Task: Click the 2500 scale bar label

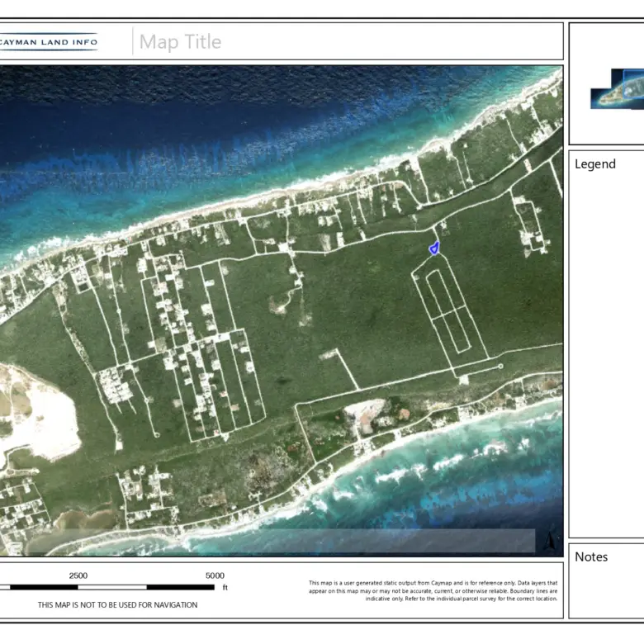Action: [78, 575]
